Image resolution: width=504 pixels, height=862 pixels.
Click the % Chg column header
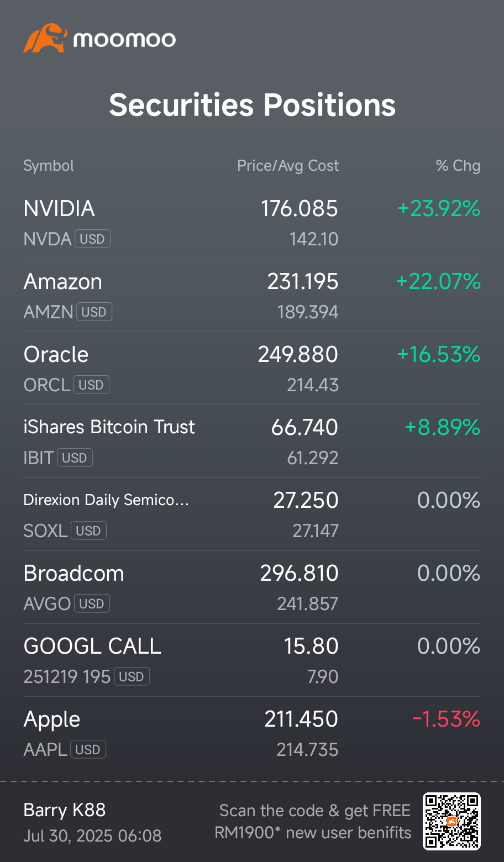458,166
